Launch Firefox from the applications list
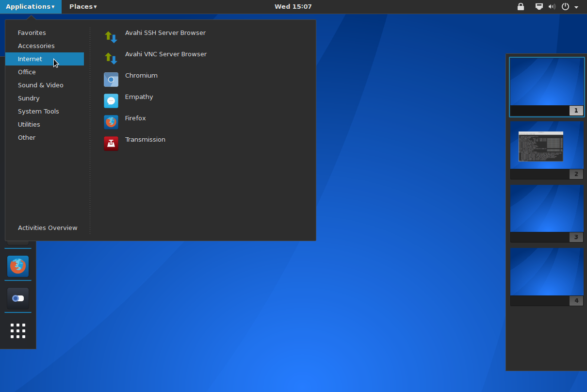Viewport: 587px width, 392px height. pos(135,118)
